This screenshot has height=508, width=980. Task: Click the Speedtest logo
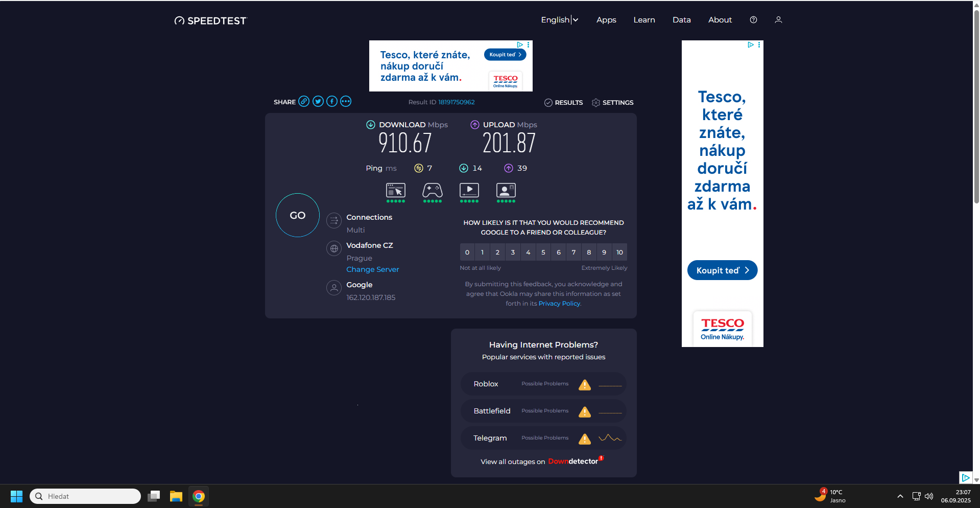[x=210, y=20]
